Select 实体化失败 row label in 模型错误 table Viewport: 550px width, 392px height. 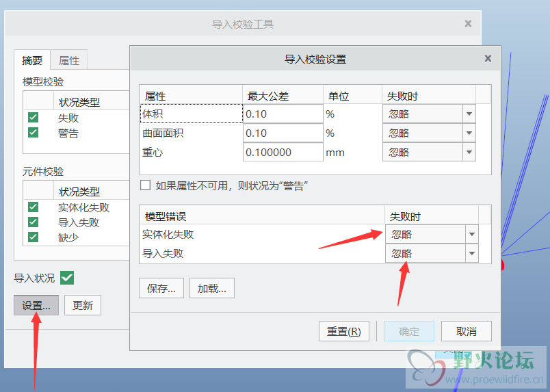(168, 234)
